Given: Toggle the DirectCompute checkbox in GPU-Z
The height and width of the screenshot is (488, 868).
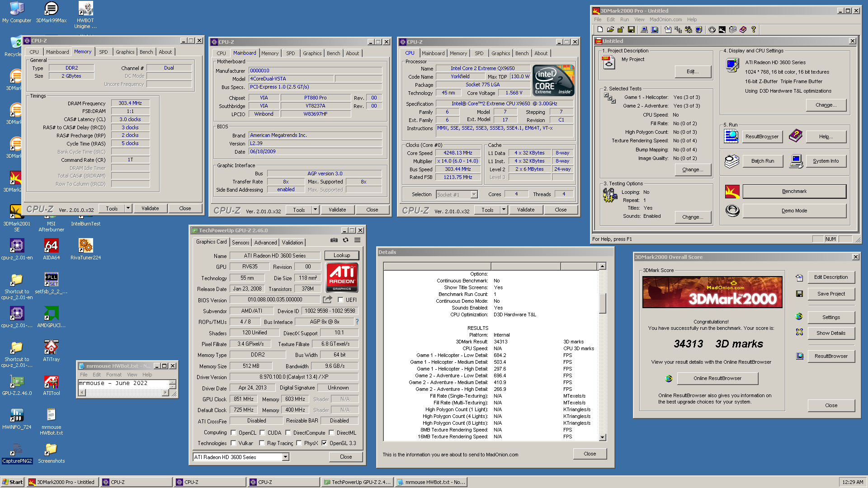Looking at the screenshot, I should 288,432.
